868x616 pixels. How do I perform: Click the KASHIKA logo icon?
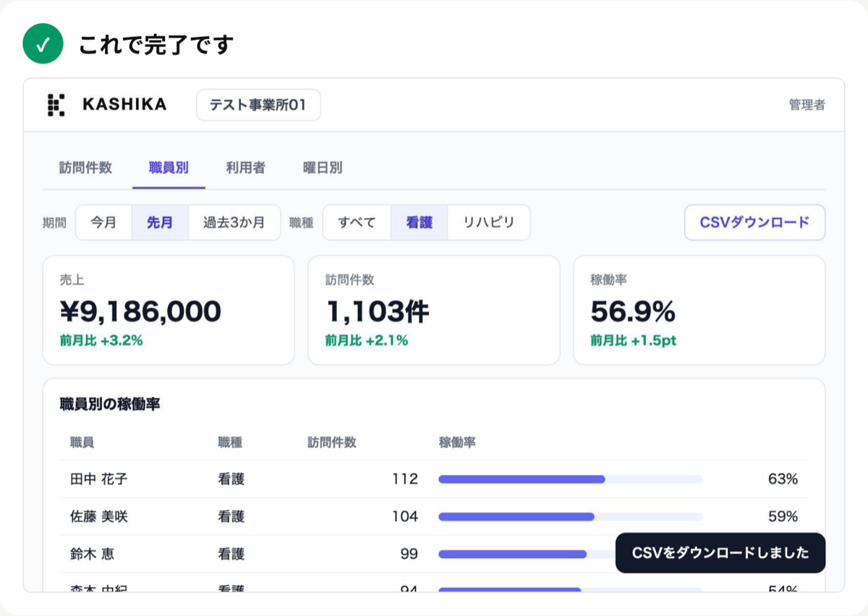(56, 105)
